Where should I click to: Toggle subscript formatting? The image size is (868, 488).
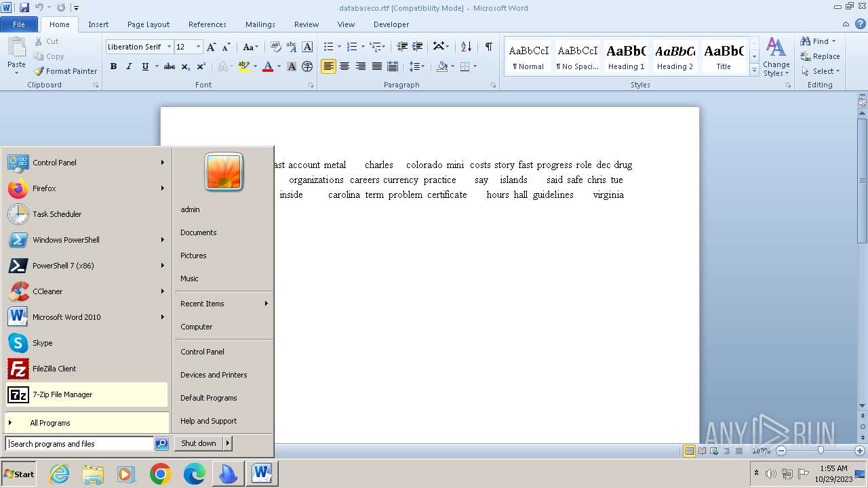point(185,66)
